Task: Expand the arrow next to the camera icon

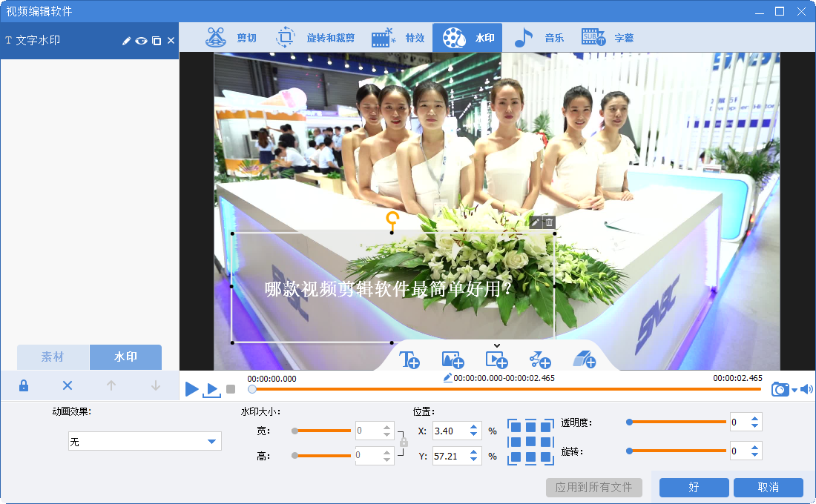Action: 794,390
